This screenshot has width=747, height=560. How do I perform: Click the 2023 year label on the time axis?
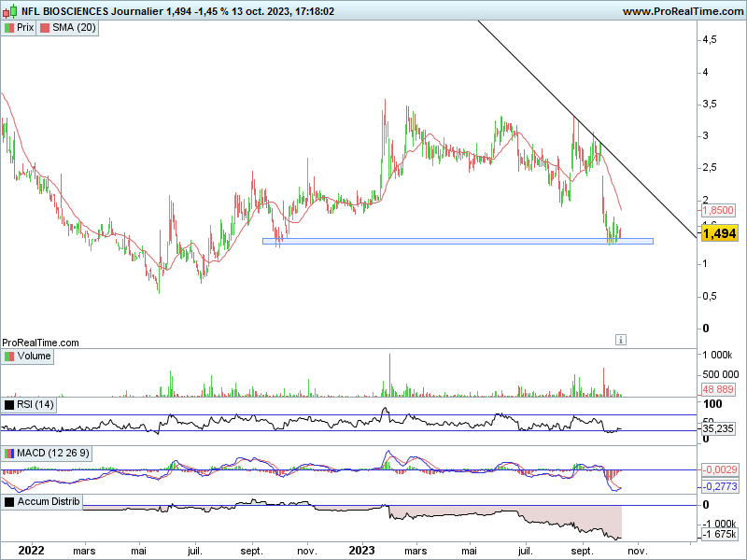[x=361, y=551]
